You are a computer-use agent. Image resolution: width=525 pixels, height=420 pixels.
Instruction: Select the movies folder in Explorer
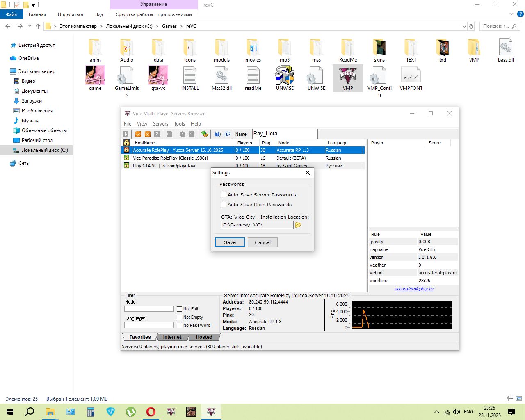(253, 50)
